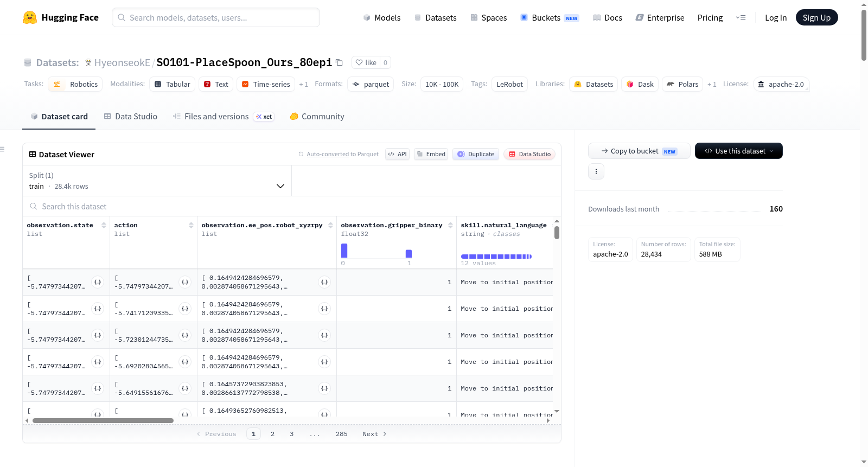Open the three-dot options menu

click(596, 171)
